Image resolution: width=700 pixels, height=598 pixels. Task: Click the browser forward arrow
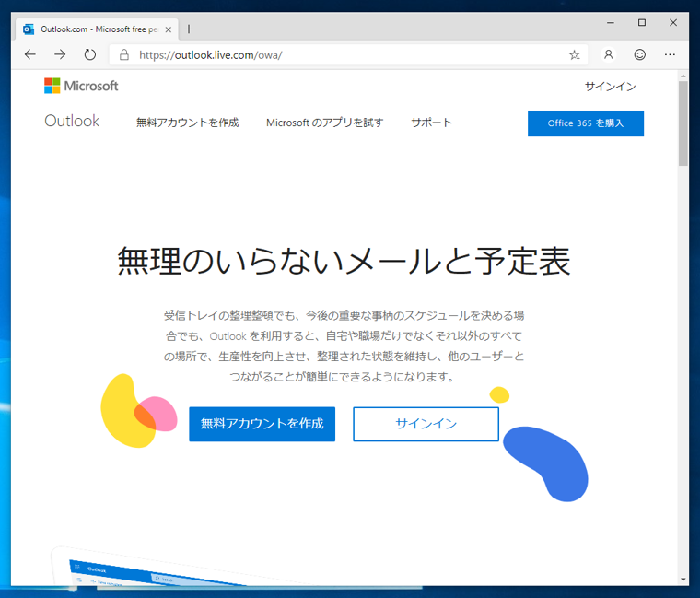tap(60, 54)
